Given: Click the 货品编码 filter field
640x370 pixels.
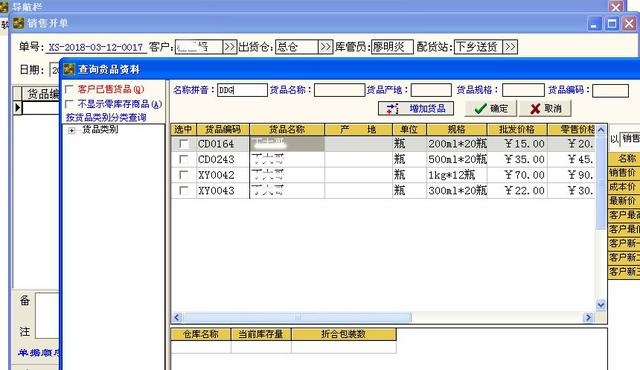Looking at the screenshot, I should coord(610,90).
